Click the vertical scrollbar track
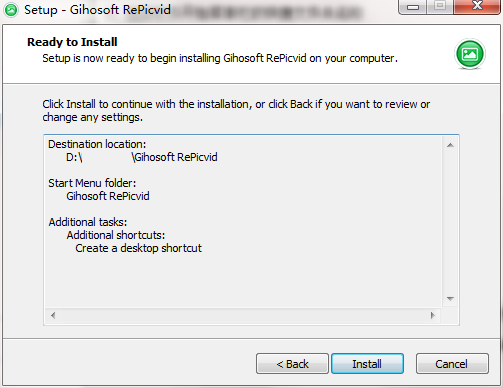Viewport: 503px width, 388px height. 450,222
